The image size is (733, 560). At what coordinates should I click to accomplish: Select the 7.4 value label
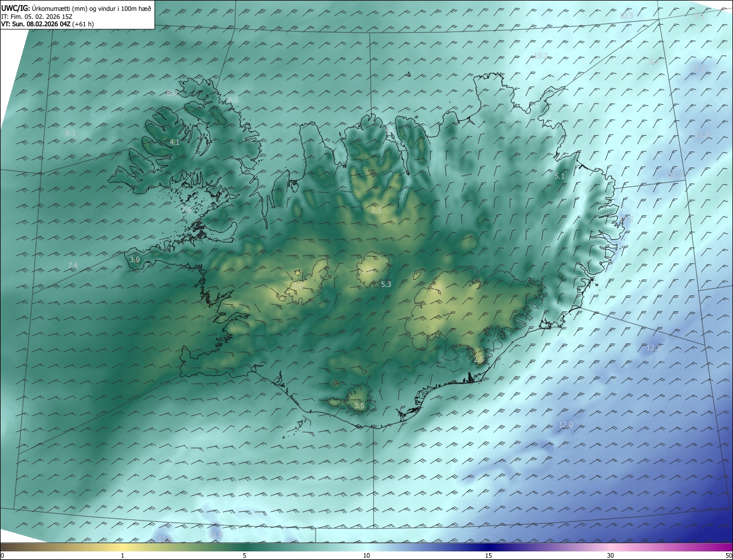(73, 265)
